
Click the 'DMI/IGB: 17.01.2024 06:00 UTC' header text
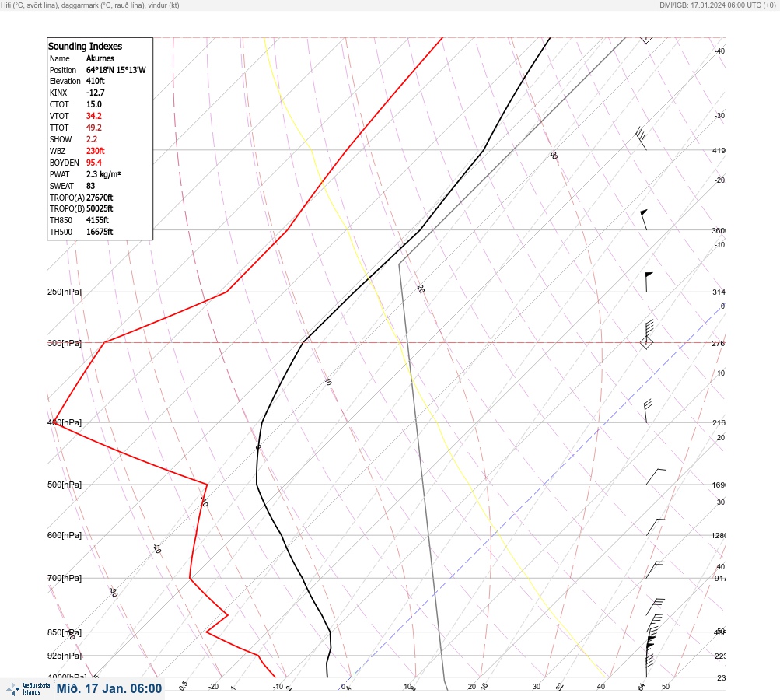(x=717, y=5)
